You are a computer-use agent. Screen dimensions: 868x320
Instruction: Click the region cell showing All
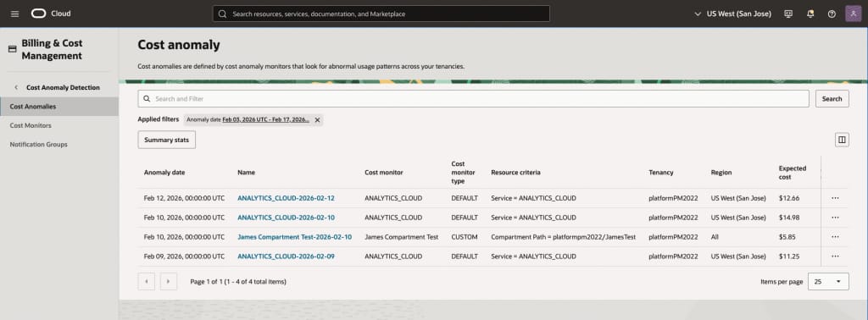715,236
